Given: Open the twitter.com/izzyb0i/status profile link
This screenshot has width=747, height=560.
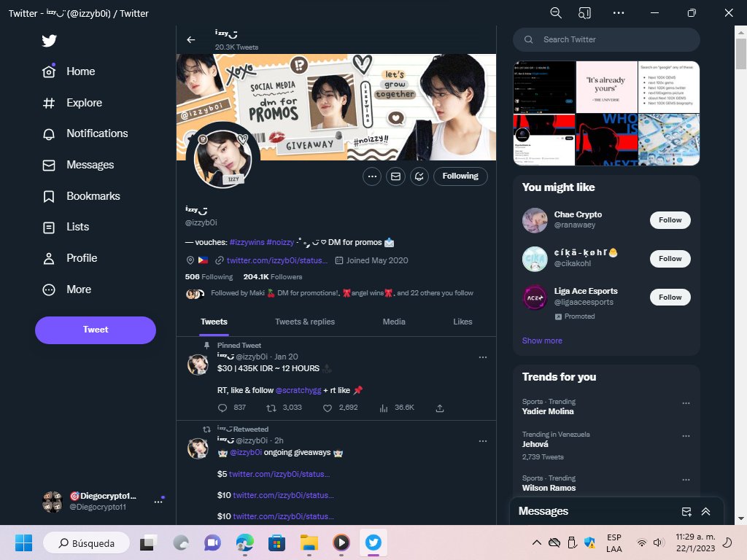Looking at the screenshot, I should click(x=276, y=260).
